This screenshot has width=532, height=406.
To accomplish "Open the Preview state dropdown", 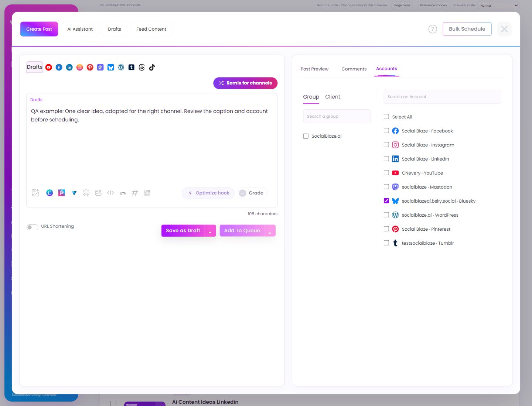I will pos(499,5).
